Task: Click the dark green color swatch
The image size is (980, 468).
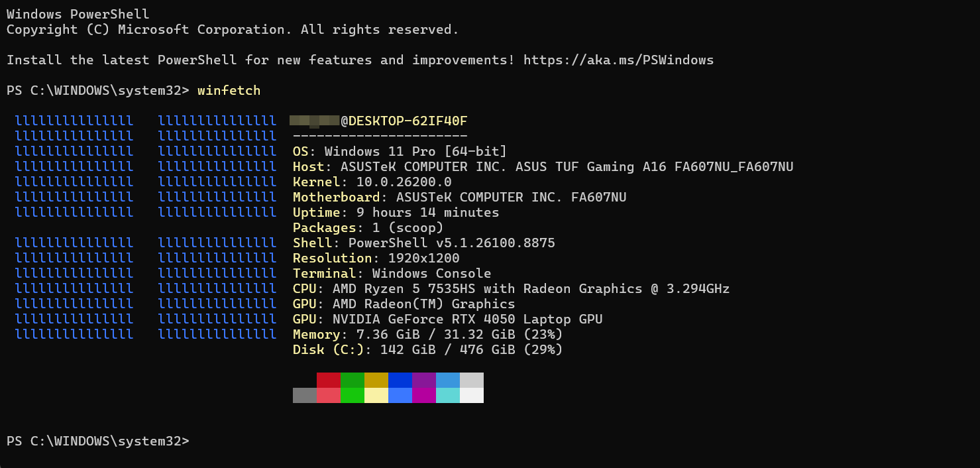Action: coord(353,380)
